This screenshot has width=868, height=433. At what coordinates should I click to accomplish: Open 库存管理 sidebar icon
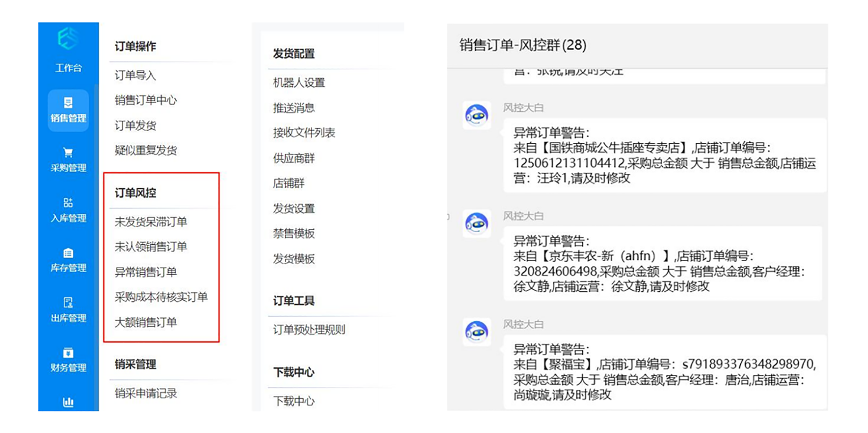coord(68,253)
